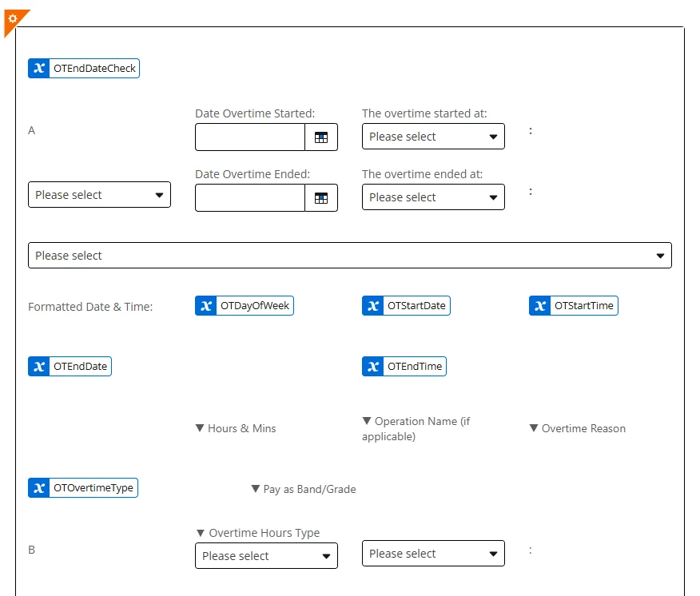Click the variable icon on OTEndDateCheck
Image resolution: width=700 pixels, height=596 pixels.
(39, 68)
